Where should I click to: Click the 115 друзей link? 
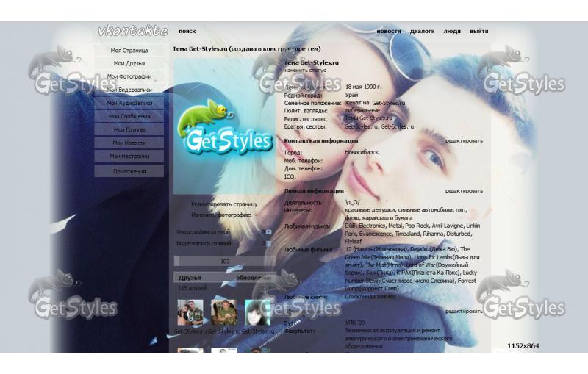point(193,288)
